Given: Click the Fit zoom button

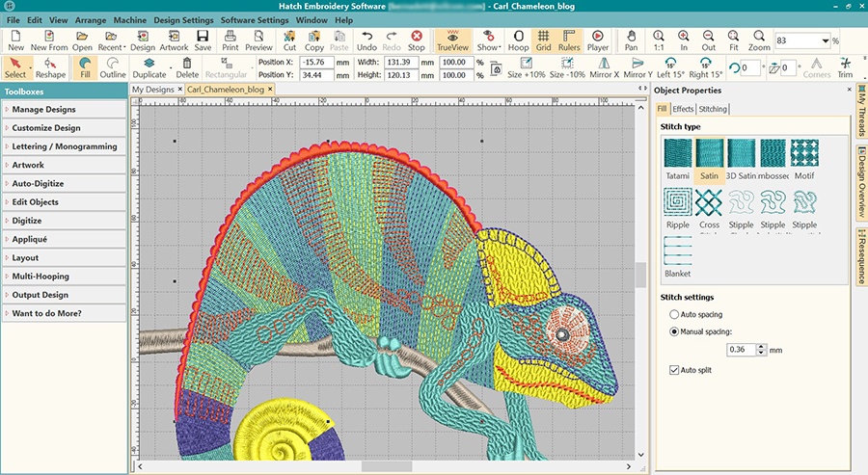Looking at the screenshot, I should (x=733, y=40).
